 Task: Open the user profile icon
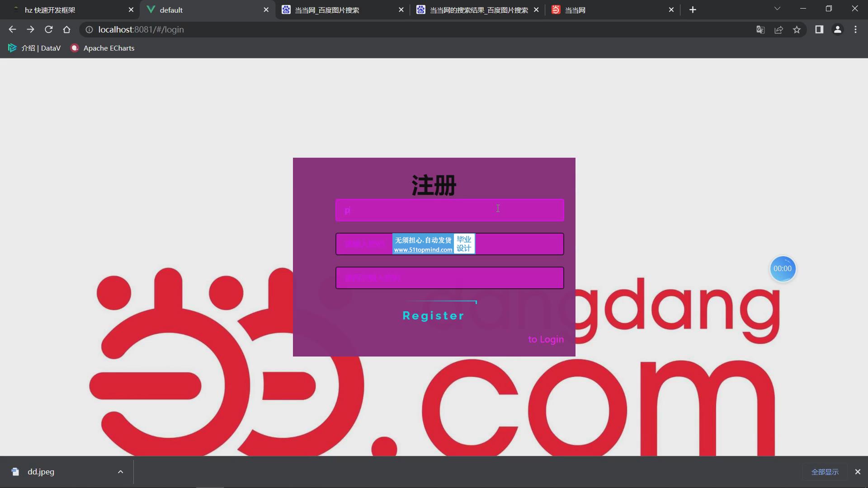click(837, 29)
